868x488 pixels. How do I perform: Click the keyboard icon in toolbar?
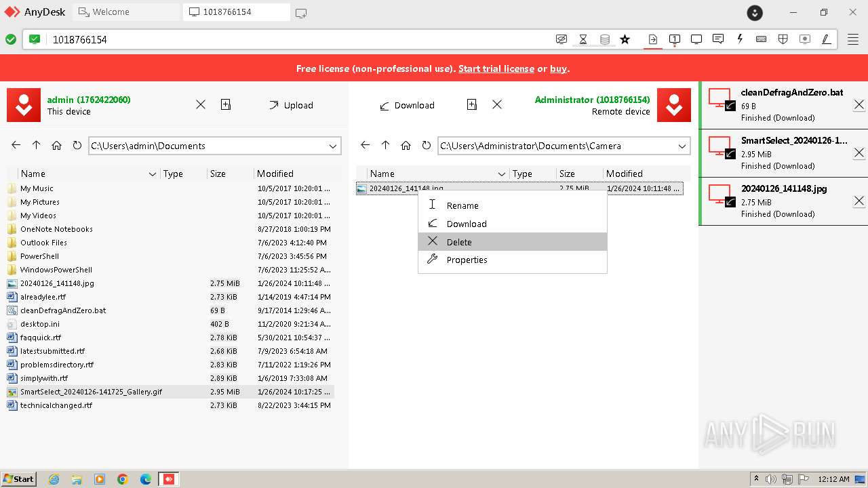point(762,39)
